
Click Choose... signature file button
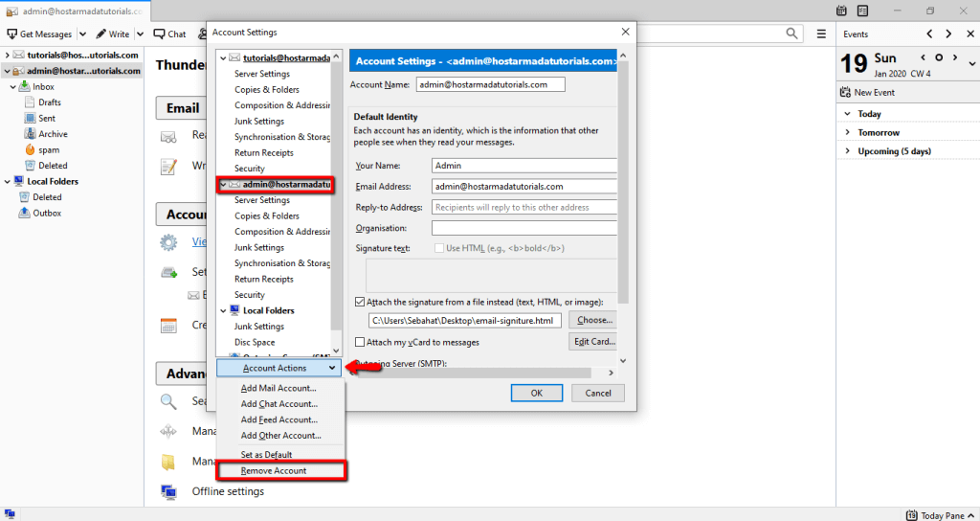592,320
